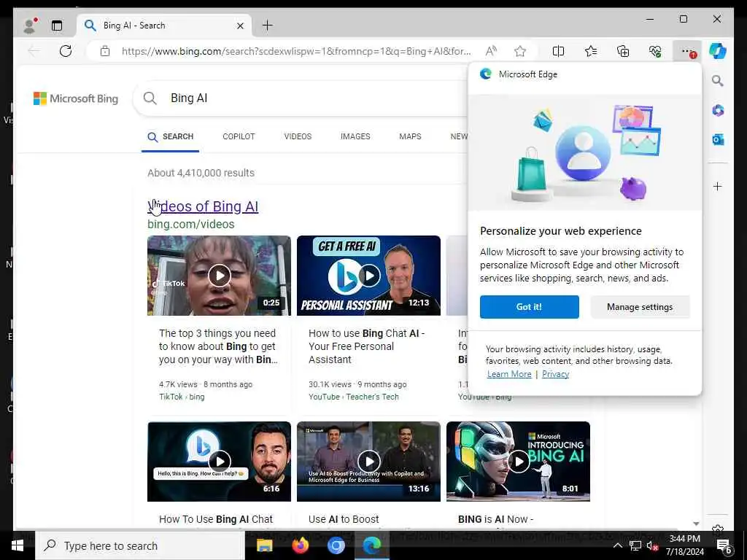747x560 pixels.
Task: Activate Read aloud icon
Action: [x=491, y=51]
